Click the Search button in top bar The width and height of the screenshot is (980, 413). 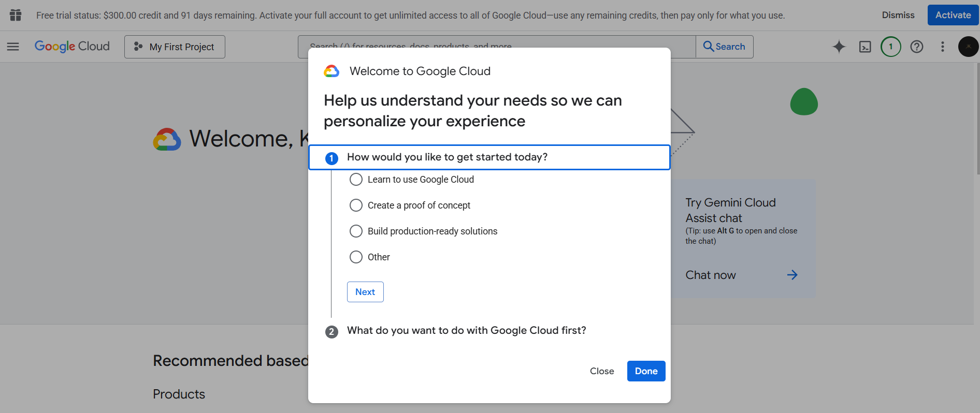(724, 47)
